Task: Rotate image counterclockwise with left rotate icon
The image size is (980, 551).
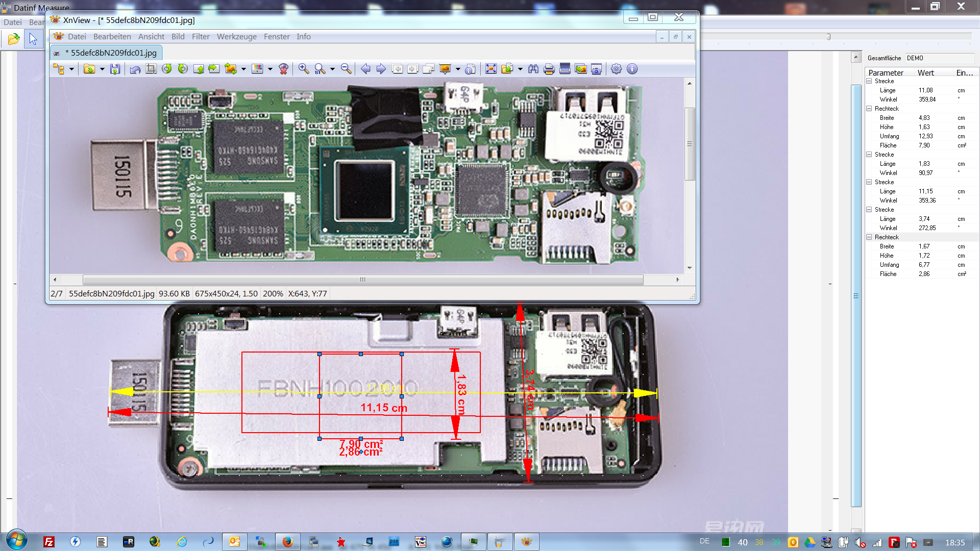Action: click(x=167, y=69)
